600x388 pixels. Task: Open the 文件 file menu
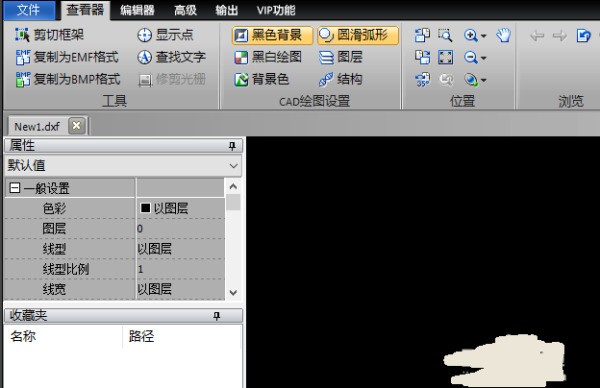pos(29,10)
